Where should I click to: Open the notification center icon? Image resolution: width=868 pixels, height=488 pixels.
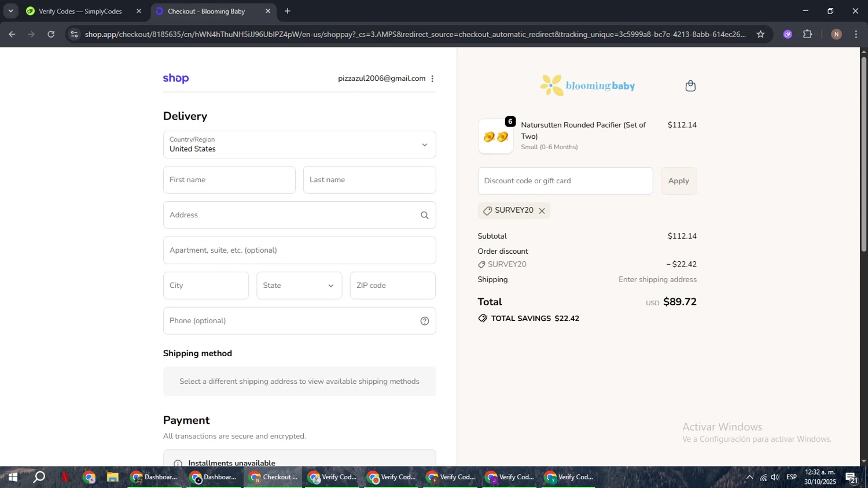852,478
